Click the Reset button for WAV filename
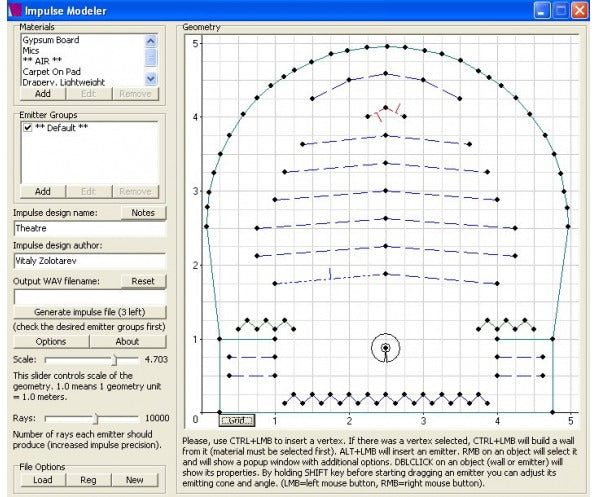 (143, 281)
